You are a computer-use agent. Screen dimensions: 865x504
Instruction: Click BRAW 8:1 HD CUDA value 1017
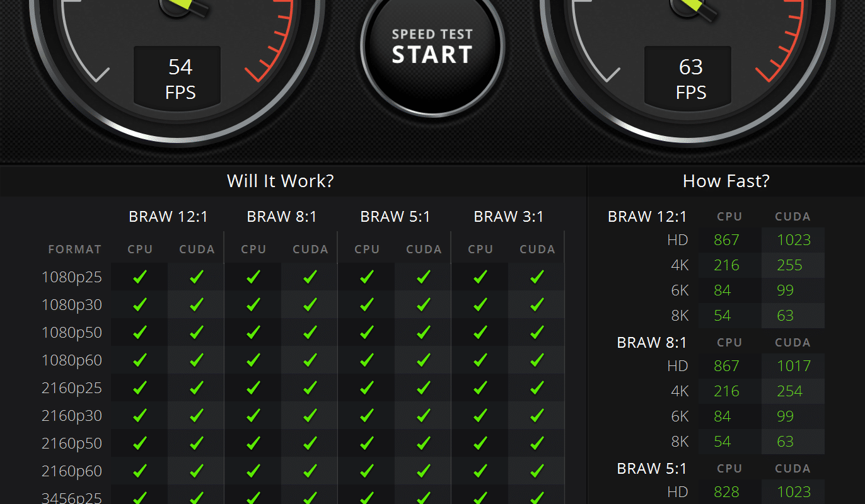click(794, 366)
